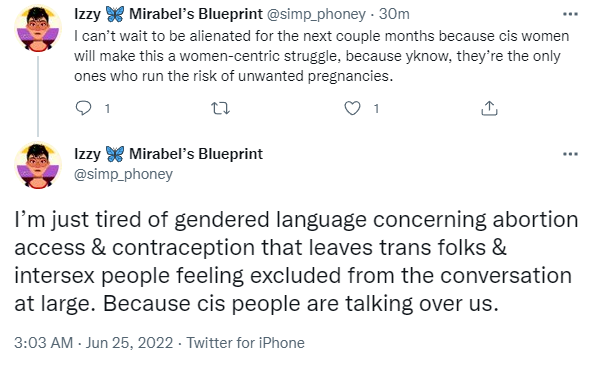Image resolution: width=594 pixels, height=366 pixels.
Task: Open Izzy's avatar on the second tweet
Action: 38,165
